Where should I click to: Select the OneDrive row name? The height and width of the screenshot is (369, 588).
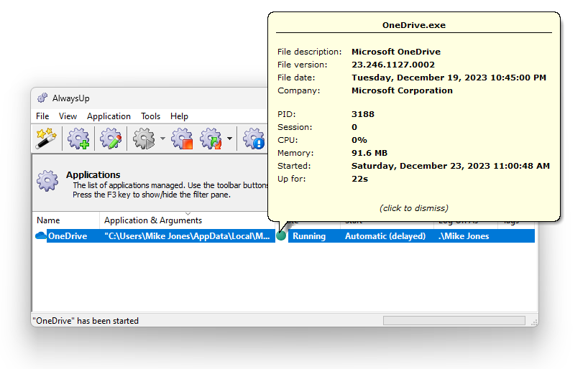click(68, 236)
